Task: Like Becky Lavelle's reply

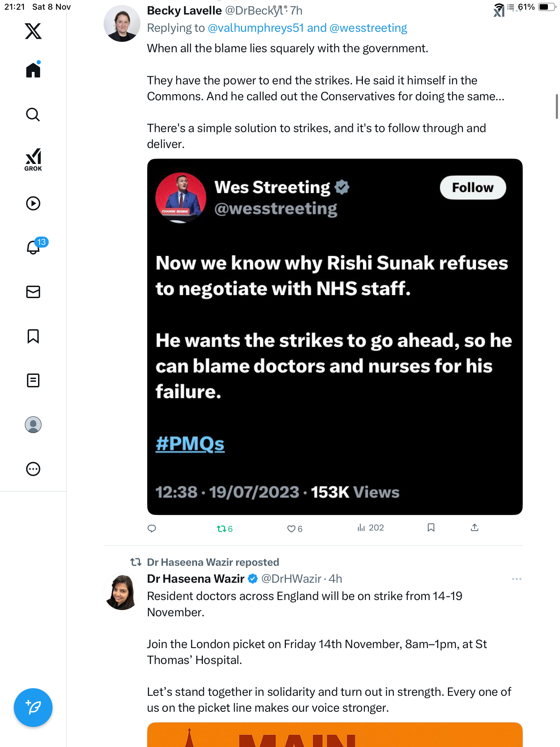Action: [291, 528]
